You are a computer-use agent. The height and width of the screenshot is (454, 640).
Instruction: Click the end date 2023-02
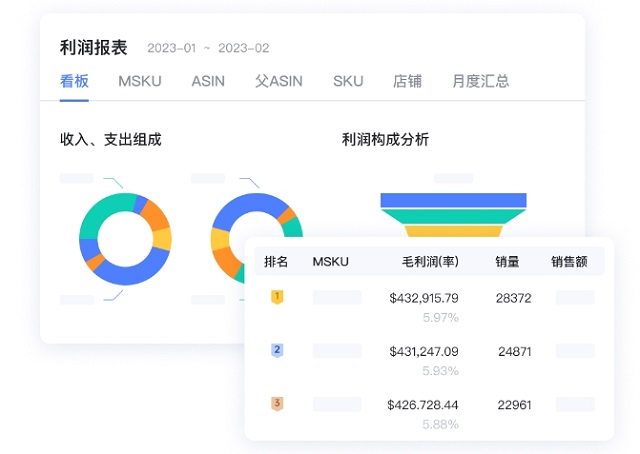point(244,48)
